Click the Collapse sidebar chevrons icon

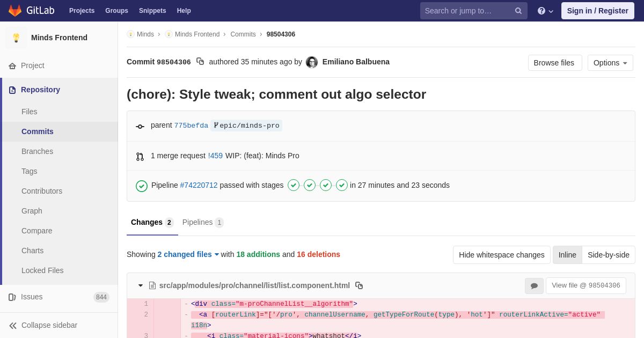point(13,325)
